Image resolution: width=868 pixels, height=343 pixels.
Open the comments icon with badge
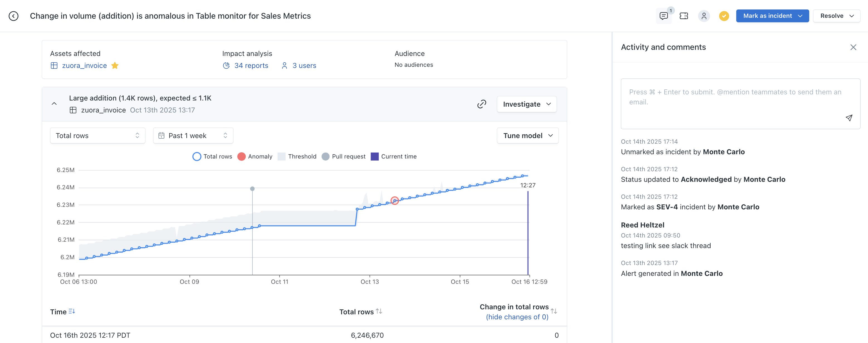(664, 16)
